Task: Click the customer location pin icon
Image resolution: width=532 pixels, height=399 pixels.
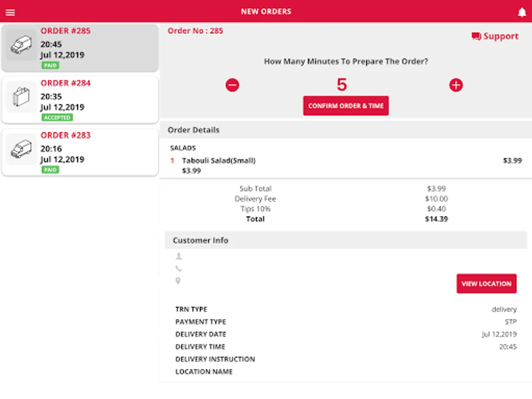Action: (x=178, y=281)
